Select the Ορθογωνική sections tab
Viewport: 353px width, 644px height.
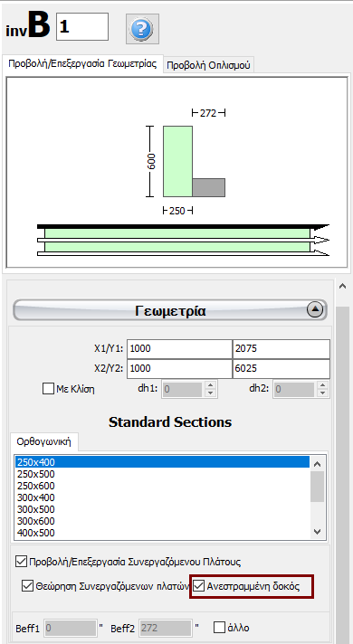pos(44,442)
